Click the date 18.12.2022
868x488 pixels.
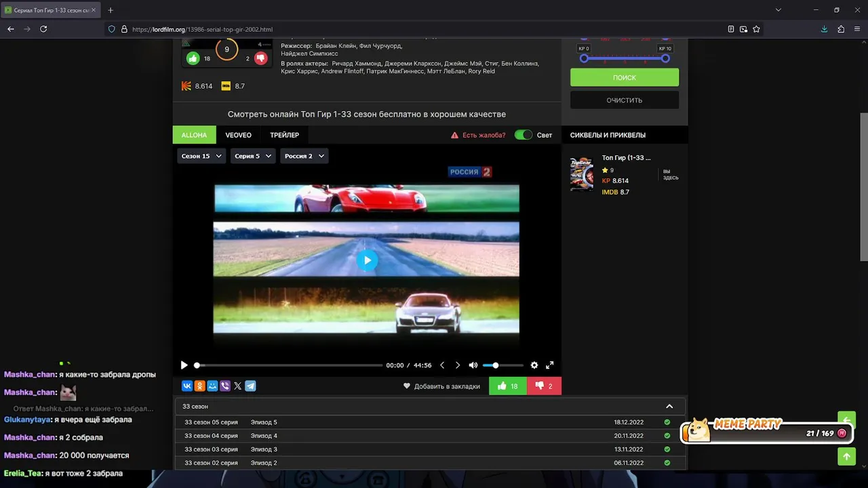(x=629, y=422)
